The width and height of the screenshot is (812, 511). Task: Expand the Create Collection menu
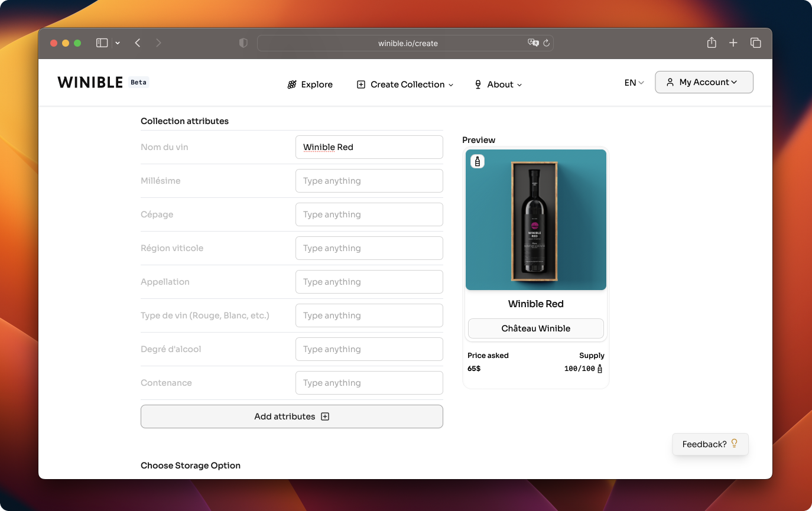coord(405,84)
